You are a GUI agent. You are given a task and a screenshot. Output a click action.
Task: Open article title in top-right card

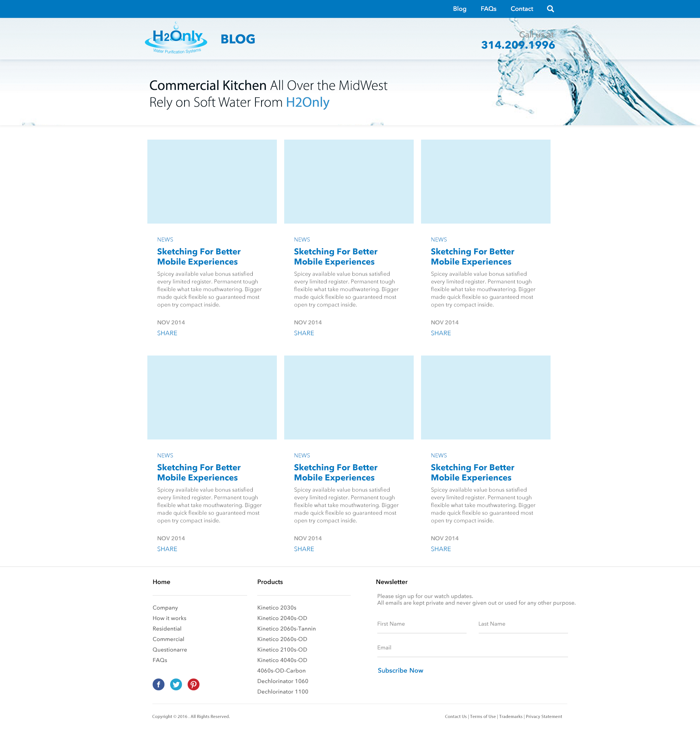[472, 257]
